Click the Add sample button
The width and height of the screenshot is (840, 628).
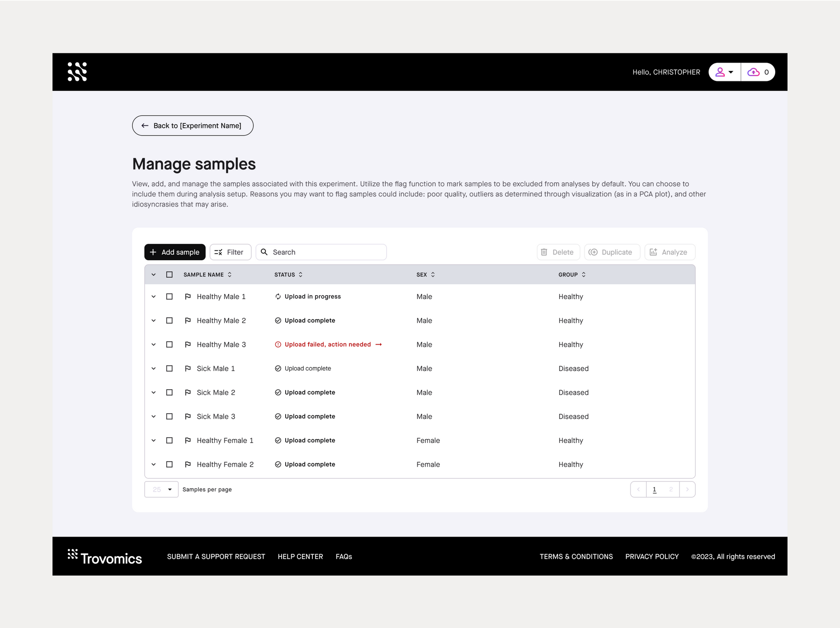click(x=175, y=252)
